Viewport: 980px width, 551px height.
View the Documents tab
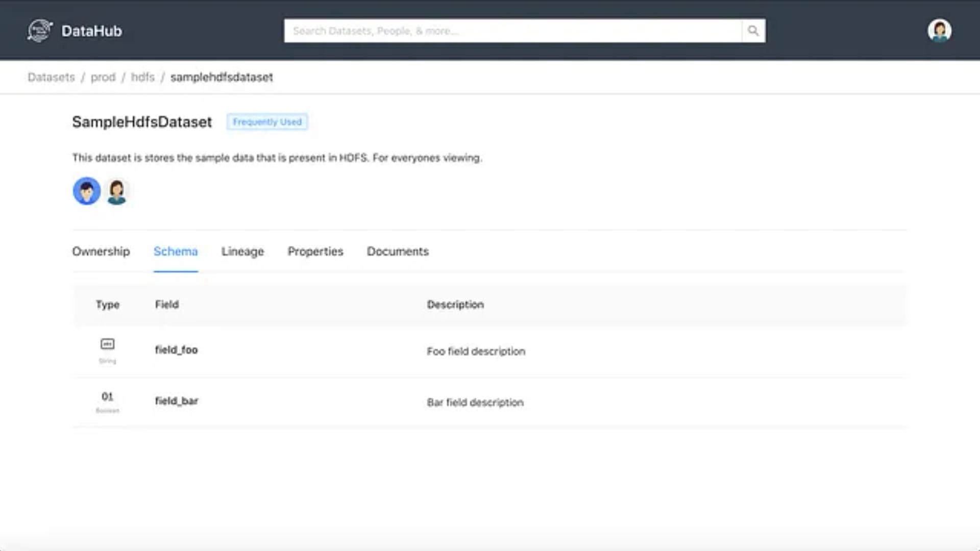(x=398, y=252)
